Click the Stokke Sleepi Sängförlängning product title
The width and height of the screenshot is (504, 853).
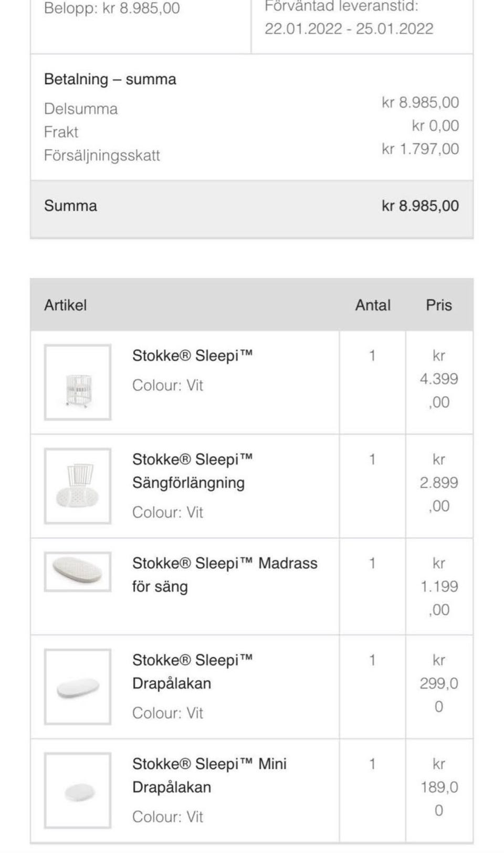pos(192,471)
